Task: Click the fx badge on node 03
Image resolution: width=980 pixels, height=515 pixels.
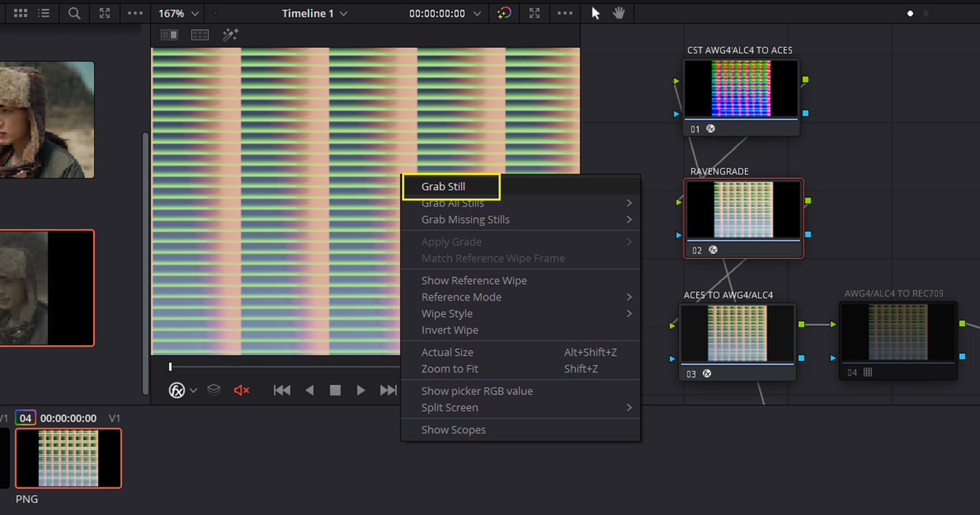Action: coord(707,373)
